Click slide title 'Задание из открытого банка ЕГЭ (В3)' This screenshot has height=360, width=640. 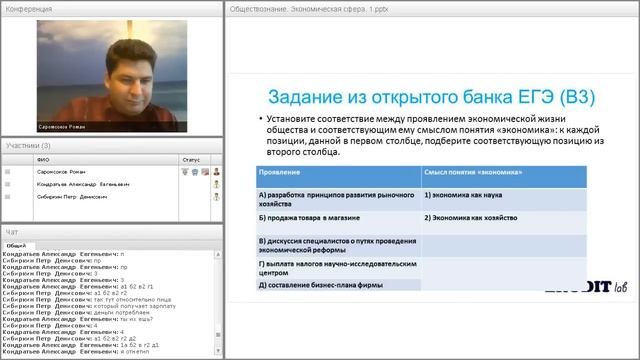pos(431,97)
